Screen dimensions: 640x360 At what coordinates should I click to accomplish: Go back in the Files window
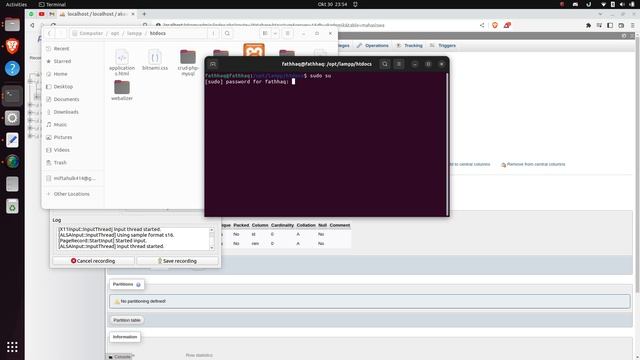pyautogui.click(x=49, y=33)
